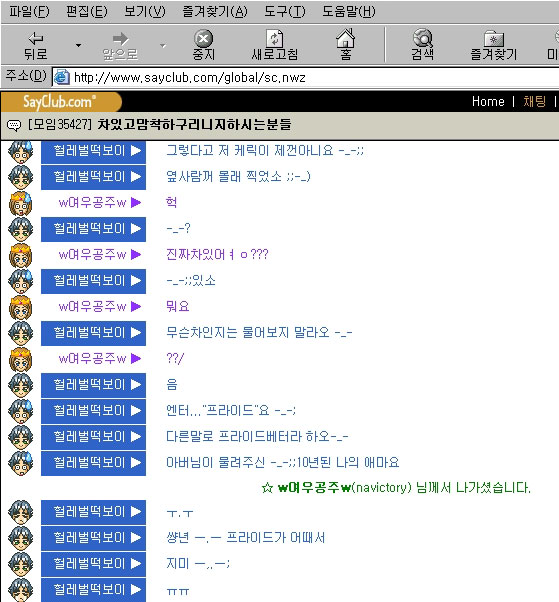Click the SayClub.com logo
Viewport: 559px width, 602px height.
pos(61,102)
